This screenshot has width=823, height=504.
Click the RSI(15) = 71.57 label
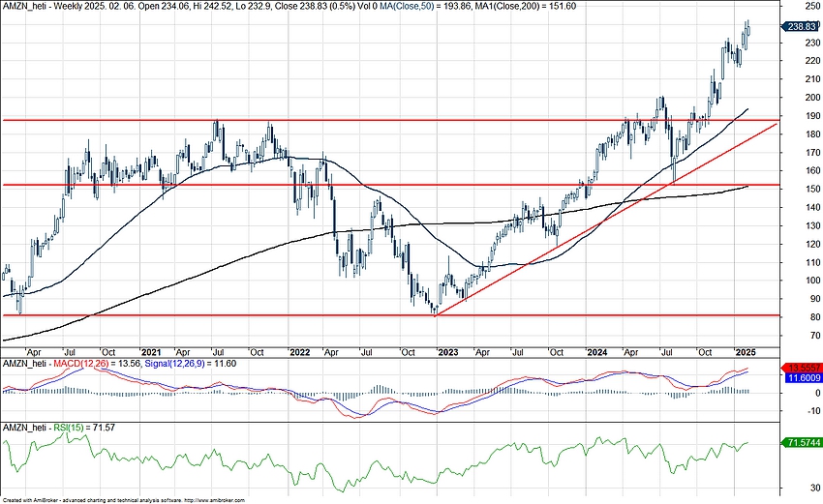click(84, 428)
